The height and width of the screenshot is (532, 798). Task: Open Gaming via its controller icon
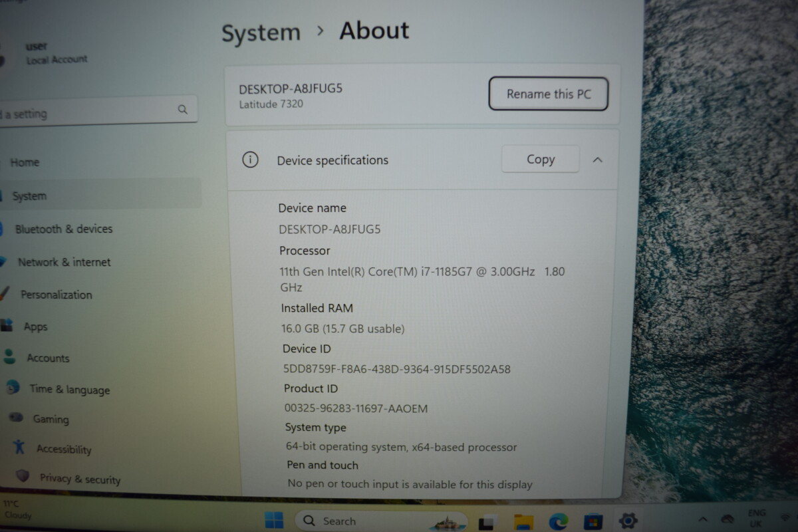pyautogui.click(x=16, y=418)
